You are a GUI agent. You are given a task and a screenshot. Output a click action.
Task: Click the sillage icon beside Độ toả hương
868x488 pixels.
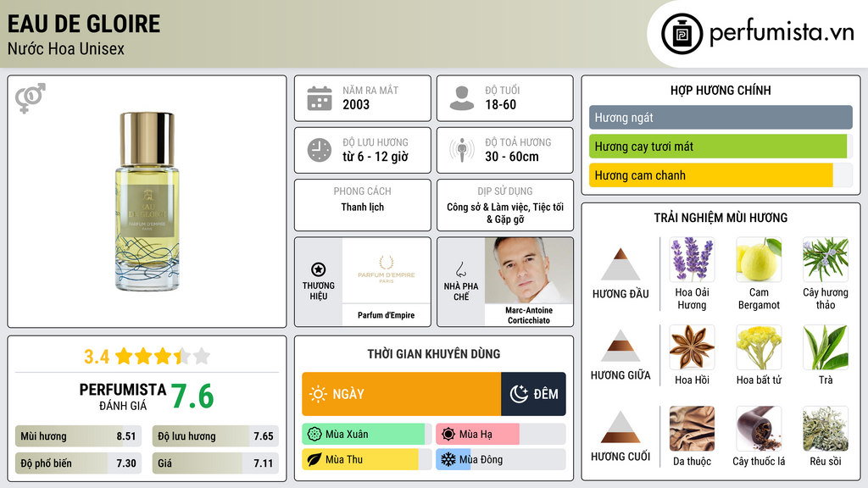pyautogui.click(x=462, y=150)
